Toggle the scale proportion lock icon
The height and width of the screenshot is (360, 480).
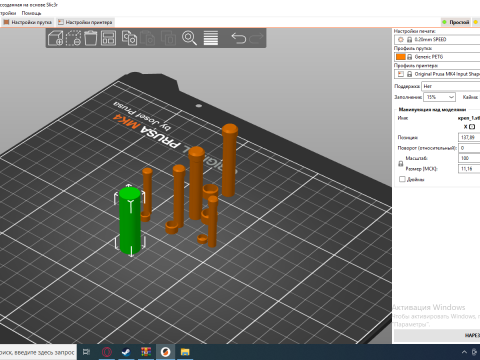(x=401, y=164)
